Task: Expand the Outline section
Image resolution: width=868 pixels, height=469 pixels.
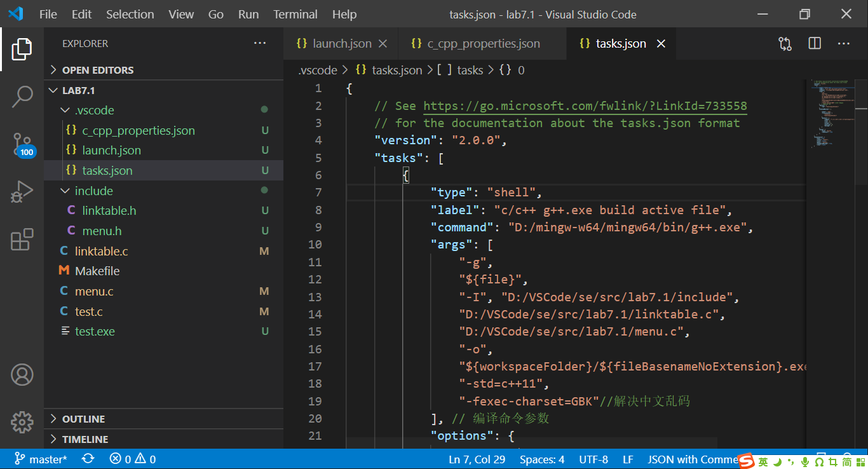Action: [164, 419]
